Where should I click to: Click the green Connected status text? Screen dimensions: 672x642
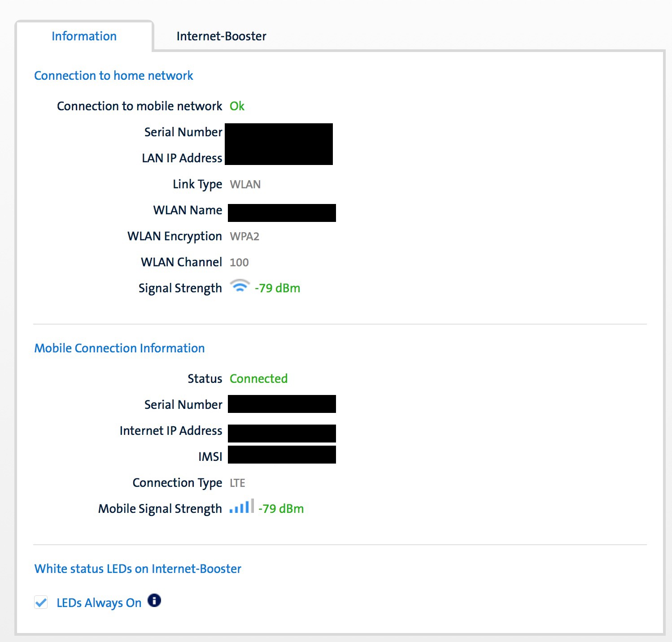(x=258, y=379)
